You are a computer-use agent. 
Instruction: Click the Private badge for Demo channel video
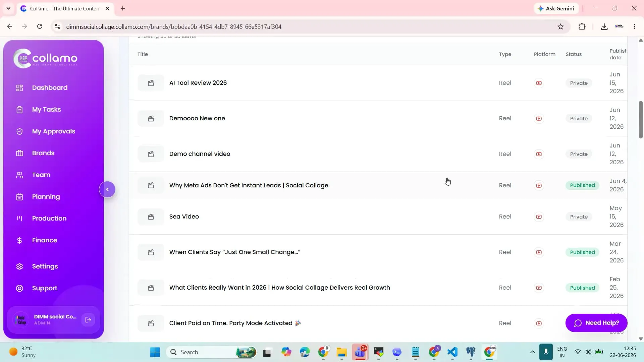click(579, 154)
